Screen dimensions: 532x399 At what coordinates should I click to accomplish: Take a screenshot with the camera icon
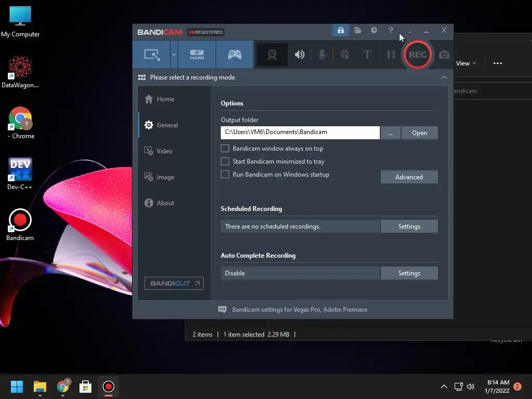click(444, 55)
